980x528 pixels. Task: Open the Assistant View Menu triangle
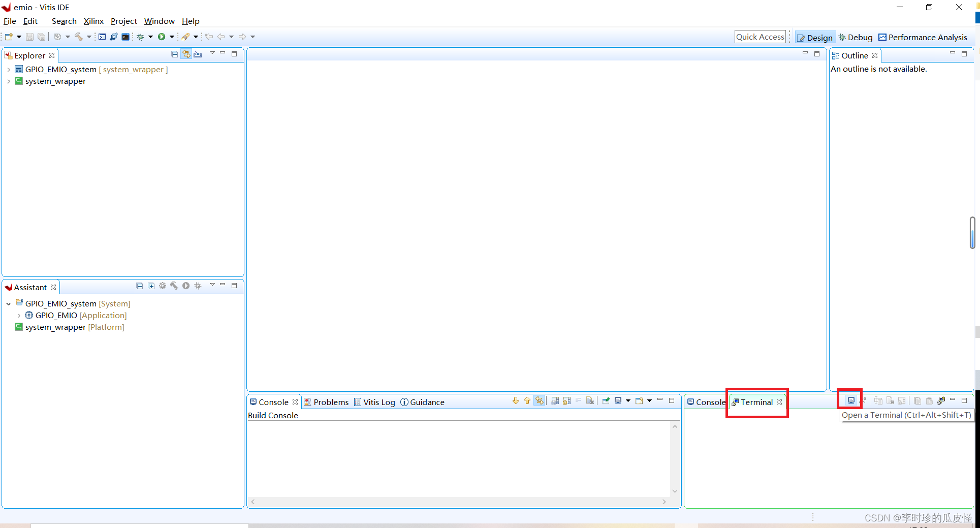[x=212, y=285]
